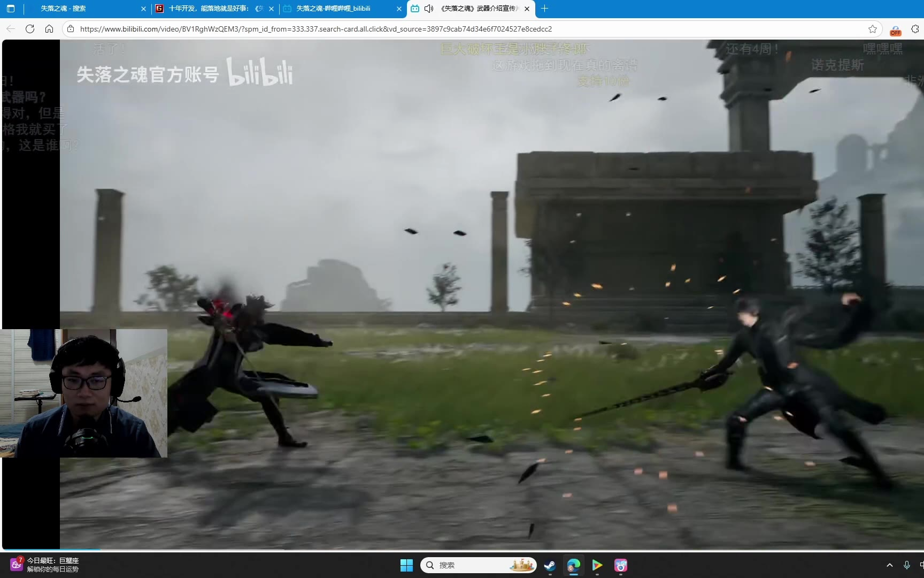Open the Windows Start menu
This screenshot has width=924, height=578.
(406, 565)
